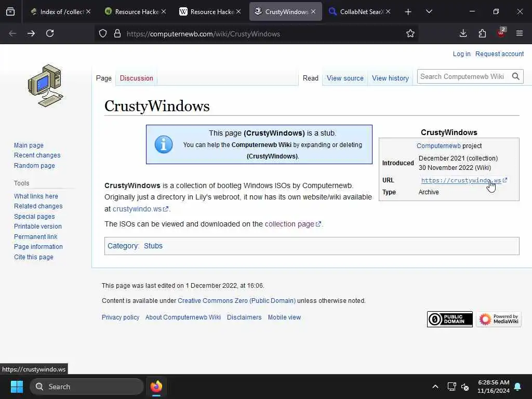Screen dimensions: 532x399
Task: Go to Main page link
Action: (29, 145)
